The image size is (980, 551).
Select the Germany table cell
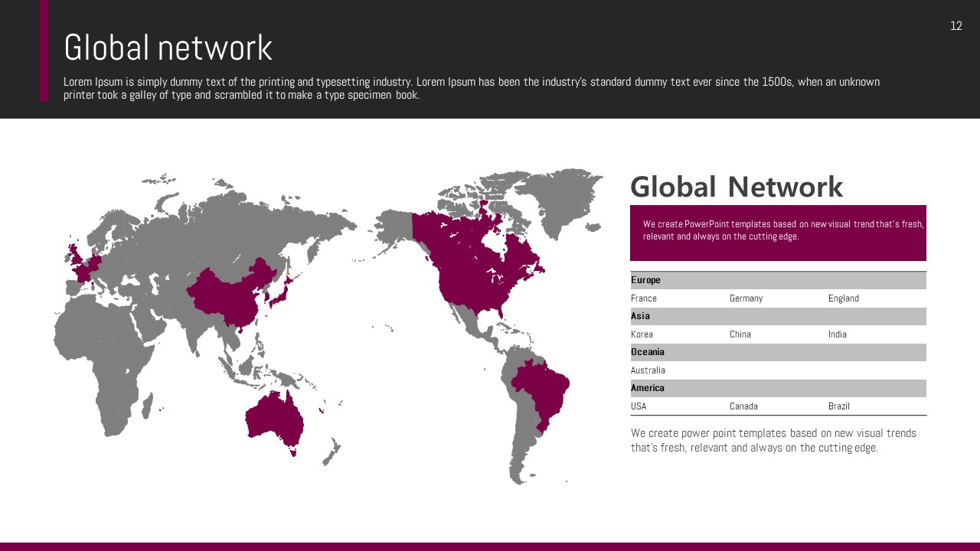[746, 298]
